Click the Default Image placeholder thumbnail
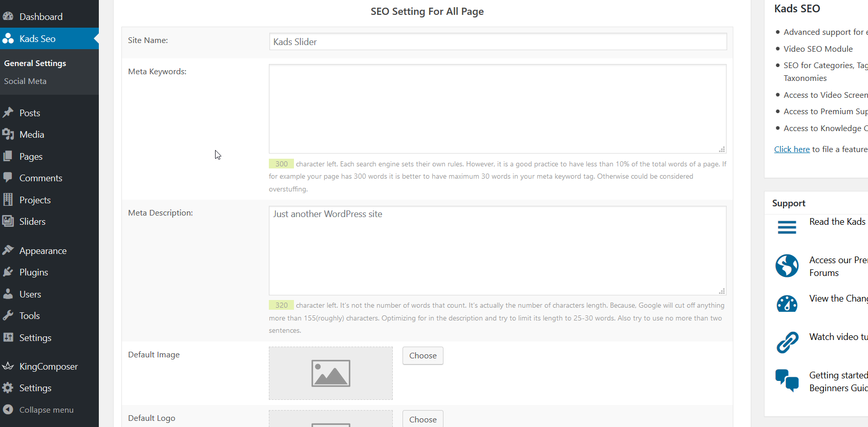868x427 pixels. click(x=330, y=373)
